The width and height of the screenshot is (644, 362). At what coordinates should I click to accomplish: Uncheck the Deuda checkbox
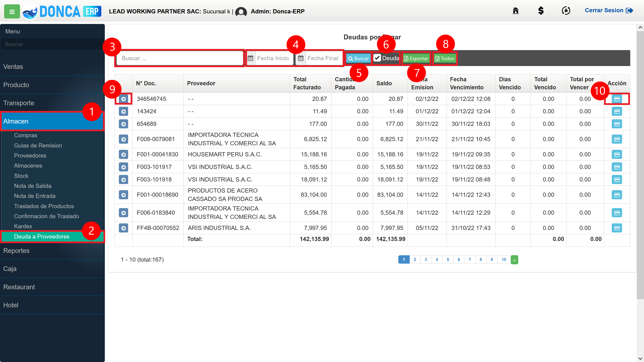(377, 58)
